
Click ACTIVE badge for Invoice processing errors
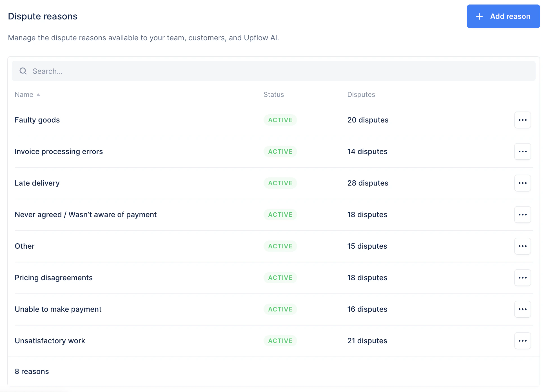pyautogui.click(x=280, y=152)
